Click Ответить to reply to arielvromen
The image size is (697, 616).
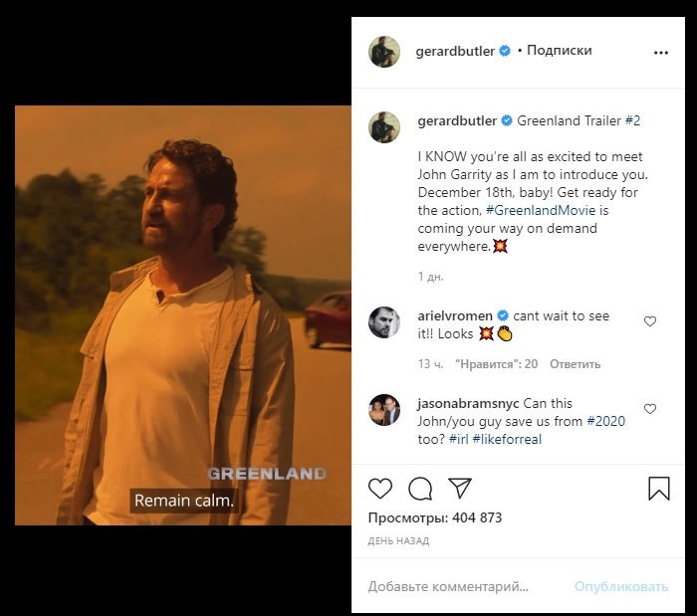coord(570,364)
